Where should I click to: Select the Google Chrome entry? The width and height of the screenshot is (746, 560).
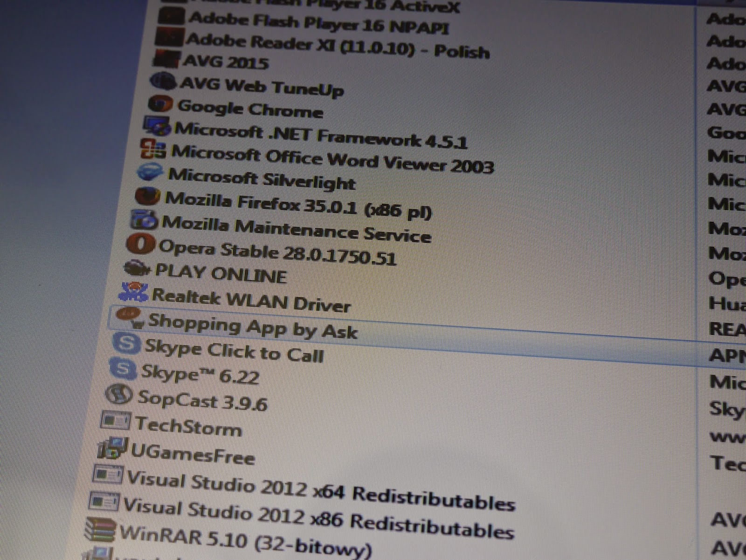pos(250,109)
